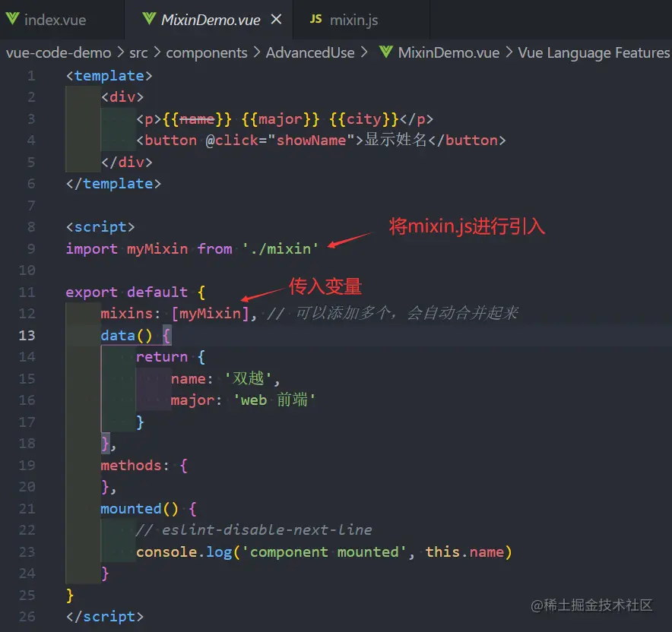
Task: Click the 'component mounted' string
Action: (324, 551)
